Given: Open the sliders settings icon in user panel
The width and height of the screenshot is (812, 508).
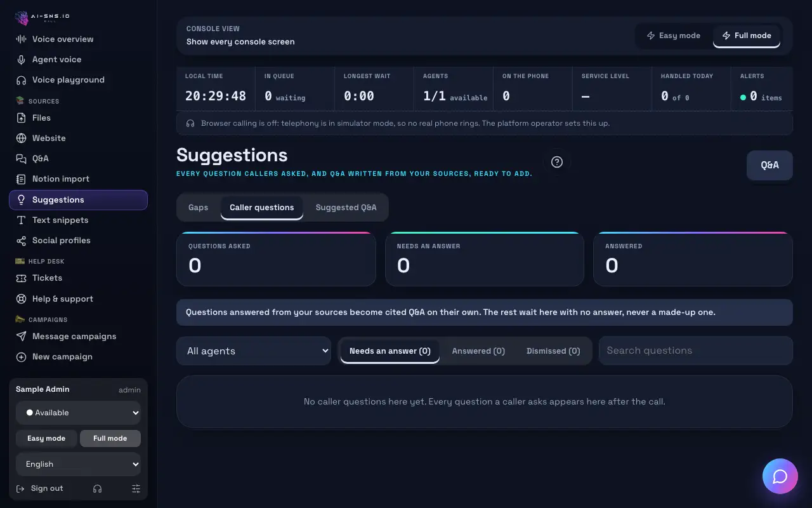Looking at the screenshot, I should coord(136,489).
